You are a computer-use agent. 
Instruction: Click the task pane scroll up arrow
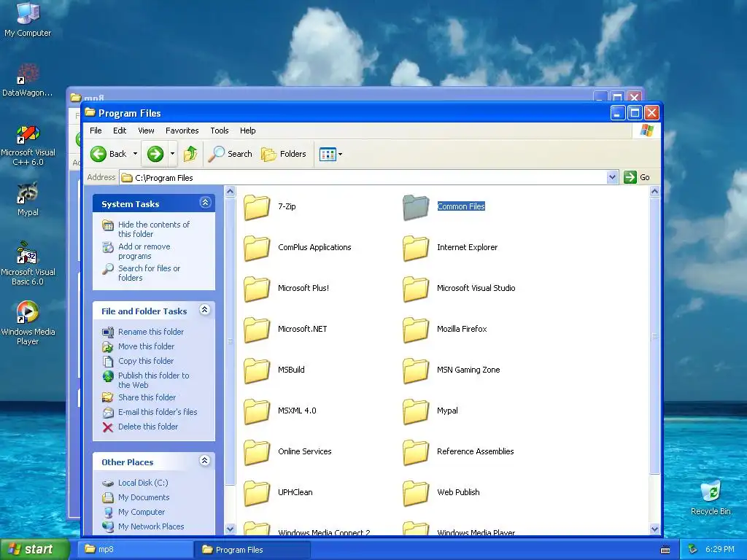click(230, 192)
